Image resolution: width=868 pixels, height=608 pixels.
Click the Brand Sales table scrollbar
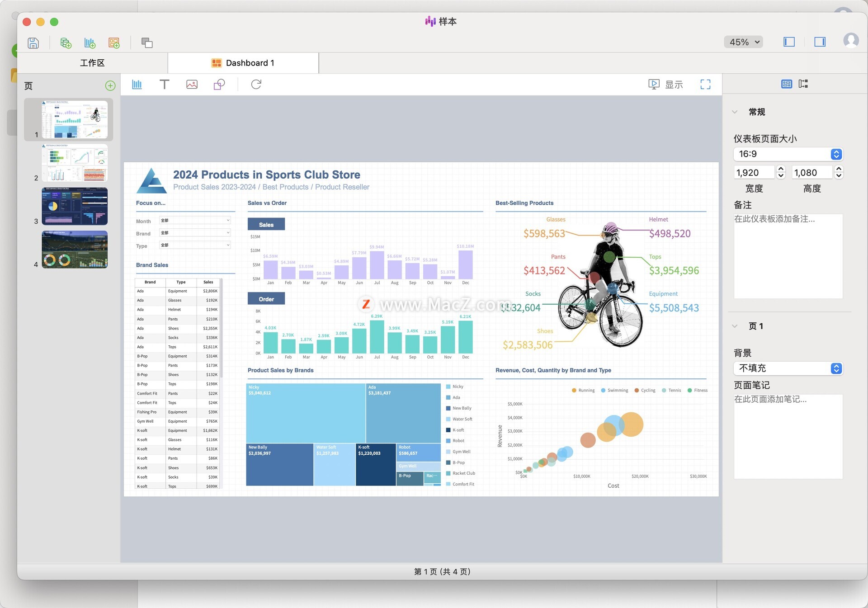pos(222,329)
